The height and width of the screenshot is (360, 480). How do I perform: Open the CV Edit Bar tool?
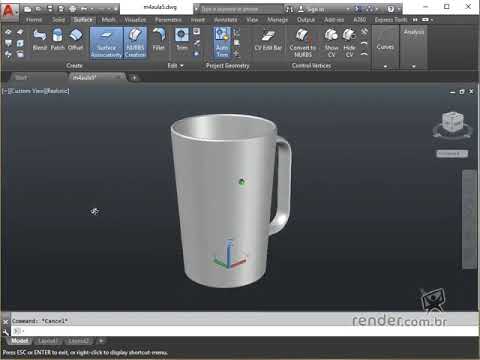pos(268,40)
